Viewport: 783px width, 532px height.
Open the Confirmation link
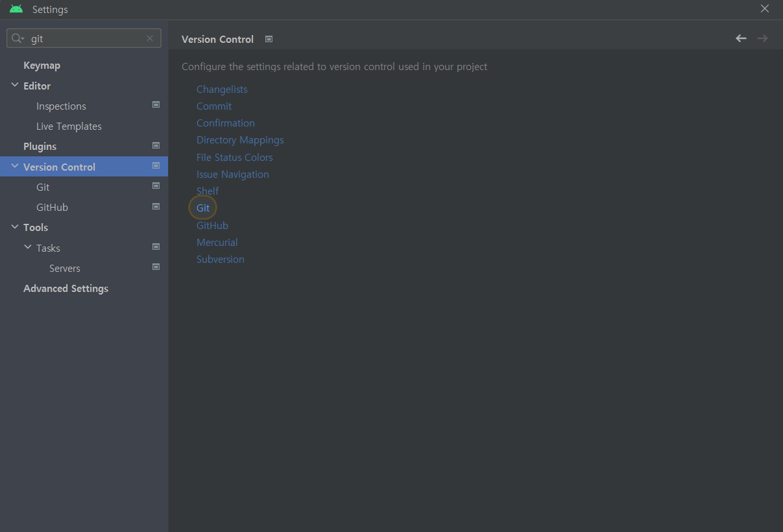pos(226,123)
